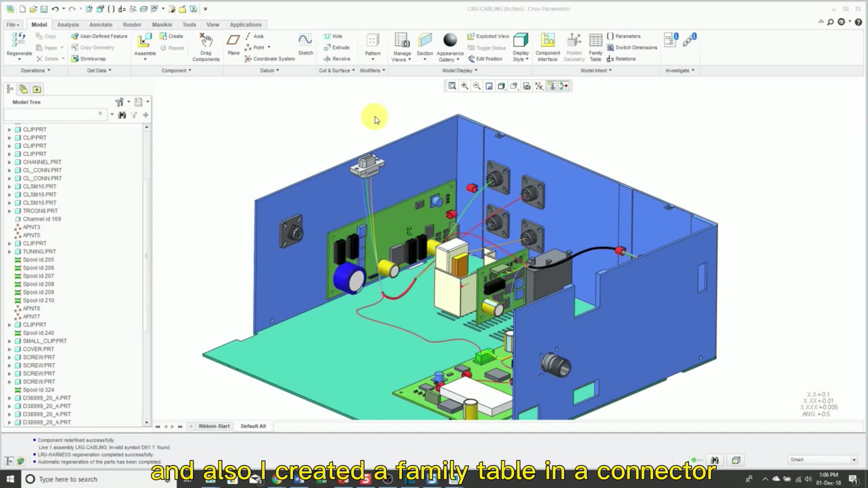Click the Zoom In magnifier icon
The width and height of the screenshot is (868, 488).
(464, 86)
